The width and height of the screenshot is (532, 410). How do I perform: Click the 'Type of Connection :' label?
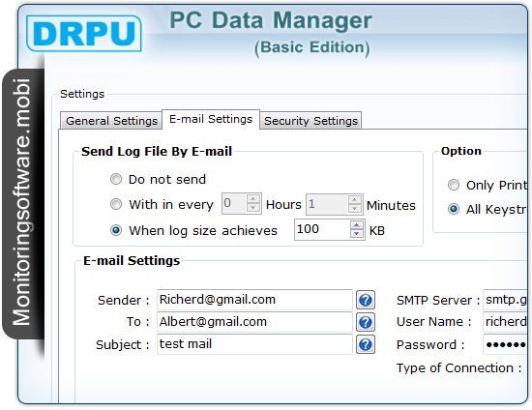click(459, 368)
